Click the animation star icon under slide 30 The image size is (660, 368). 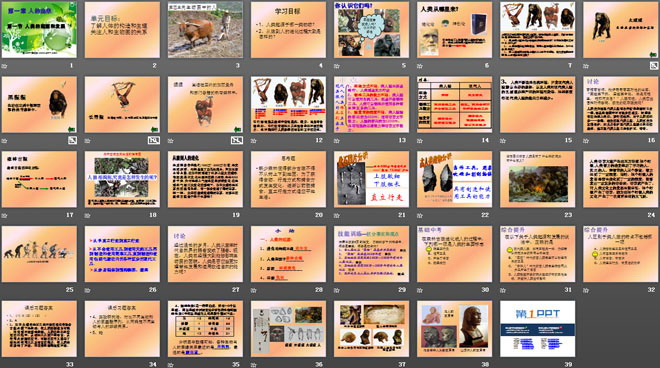(x=420, y=290)
